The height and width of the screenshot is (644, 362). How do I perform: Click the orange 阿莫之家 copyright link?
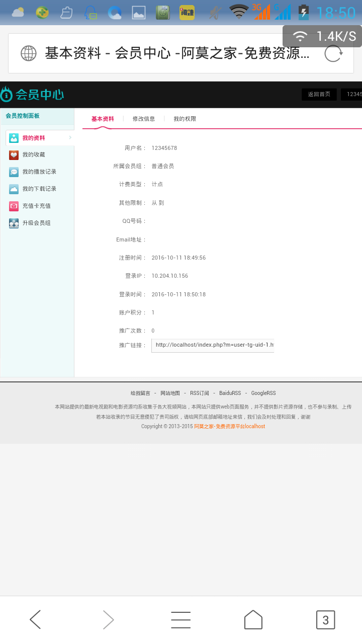(229, 426)
